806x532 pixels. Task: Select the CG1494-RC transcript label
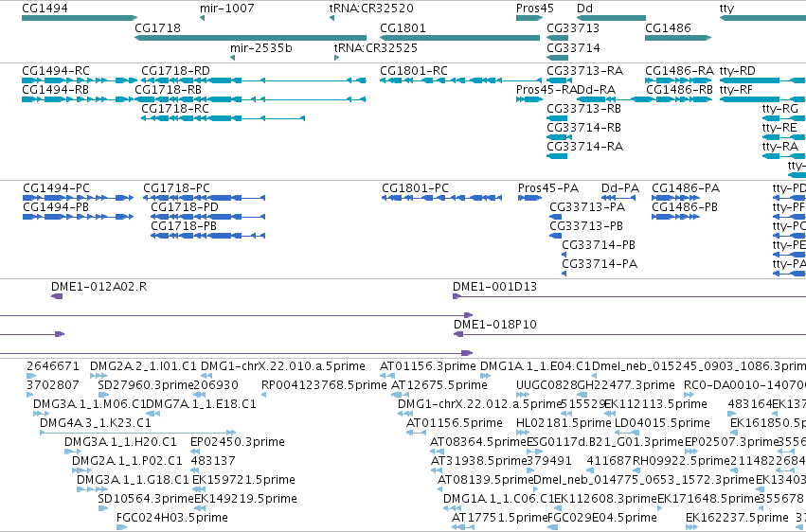56,70
